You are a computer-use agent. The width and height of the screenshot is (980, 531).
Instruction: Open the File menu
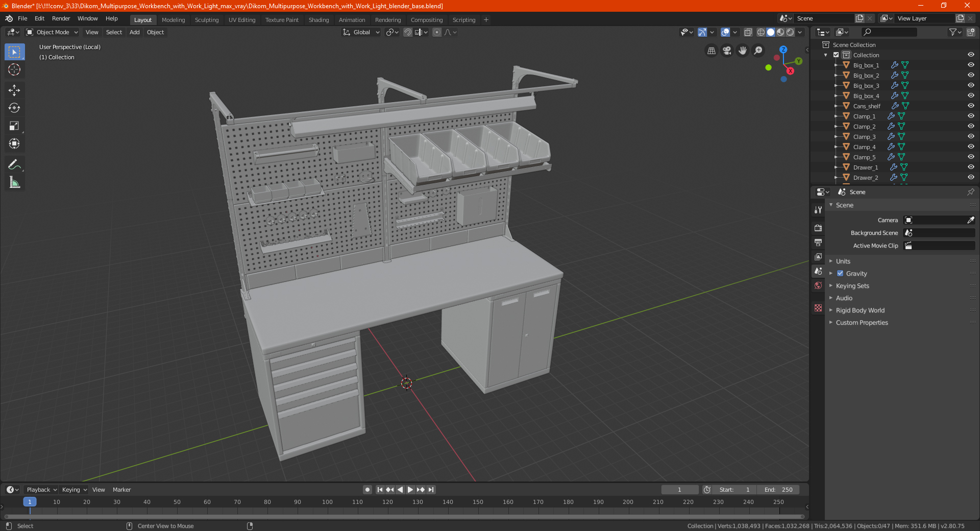coord(22,18)
